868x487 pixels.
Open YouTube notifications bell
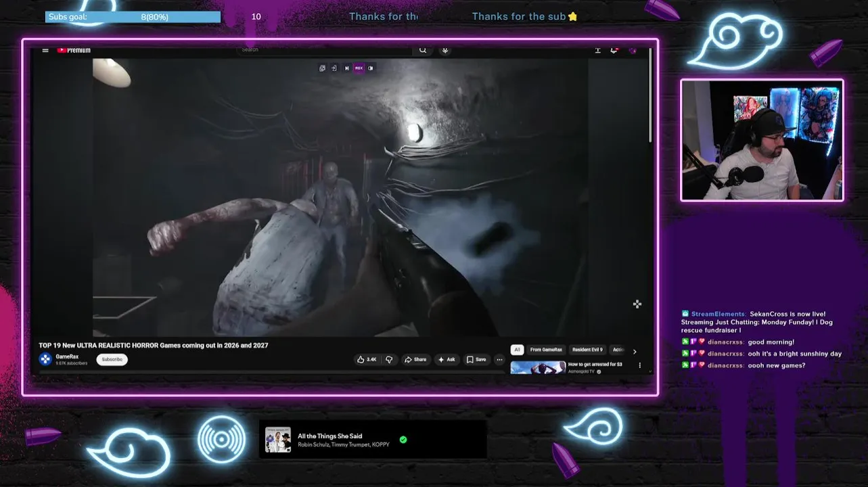[x=614, y=50]
